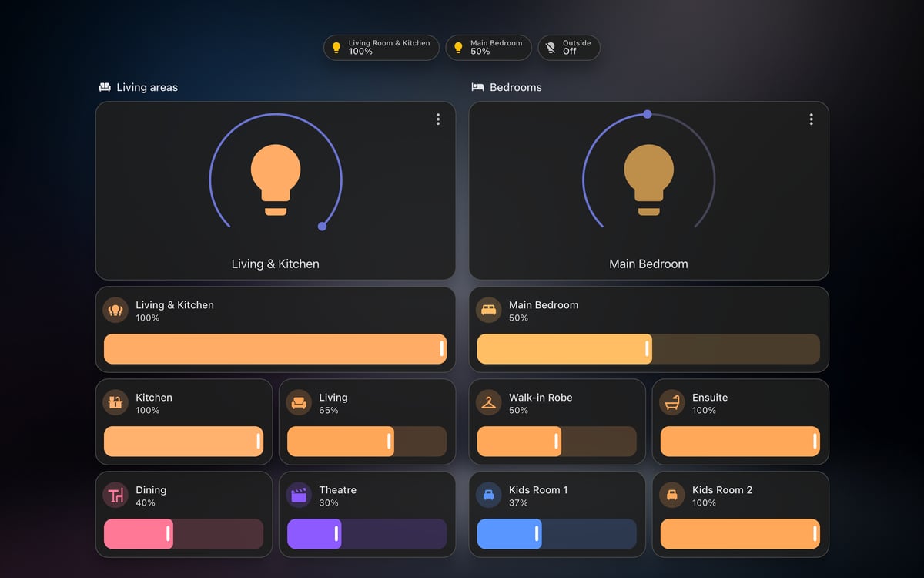Image resolution: width=924 pixels, height=578 pixels.
Task: Toggle the Kids Room 2 car icon
Action: 671,496
